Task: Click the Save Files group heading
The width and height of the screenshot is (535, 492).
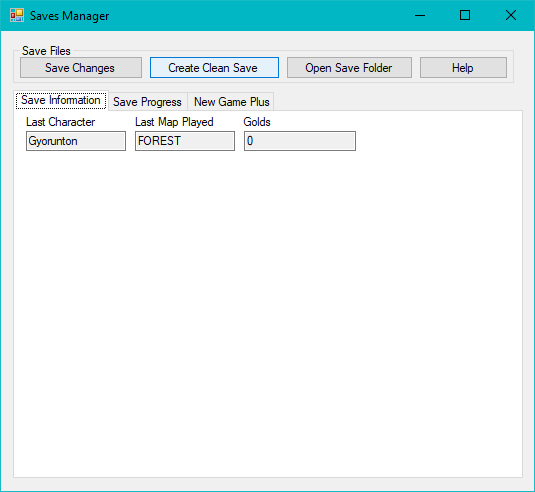Action: click(46, 51)
